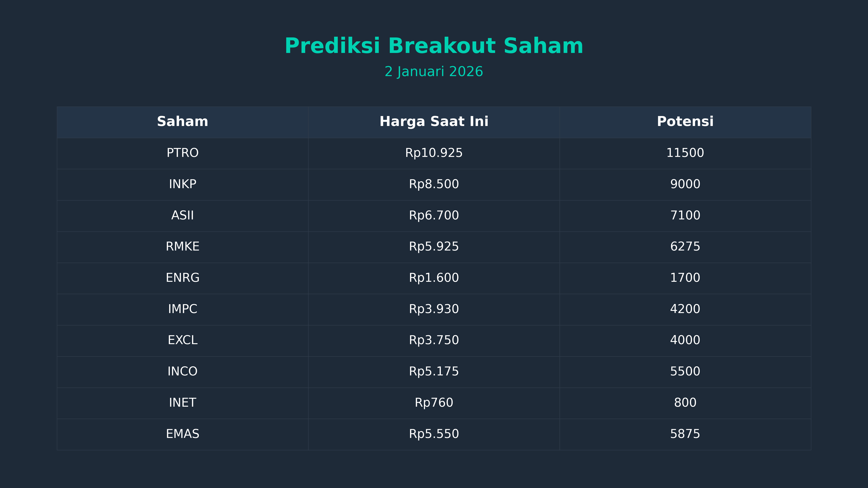Select the PTRO stock ticker
This screenshot has width=868, height=488.
tap(182, 153)
